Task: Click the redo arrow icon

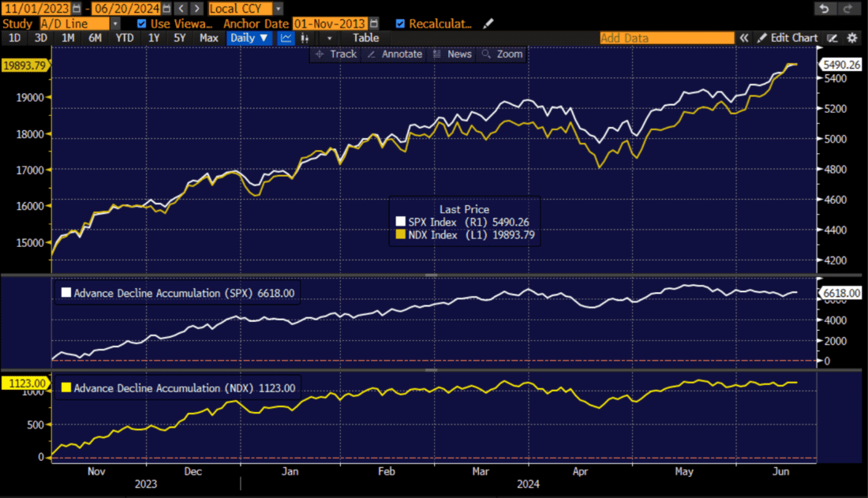Action: coord(849,8)
